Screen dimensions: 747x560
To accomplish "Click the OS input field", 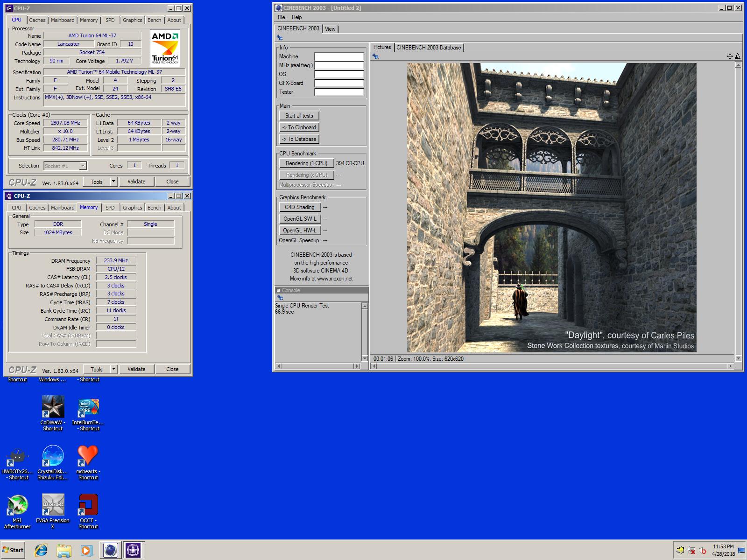I will [339, 74].
